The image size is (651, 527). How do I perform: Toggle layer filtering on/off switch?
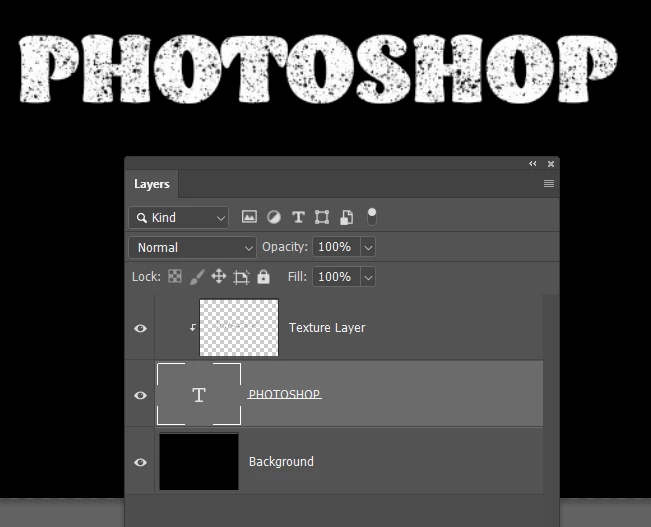[372, 217]
